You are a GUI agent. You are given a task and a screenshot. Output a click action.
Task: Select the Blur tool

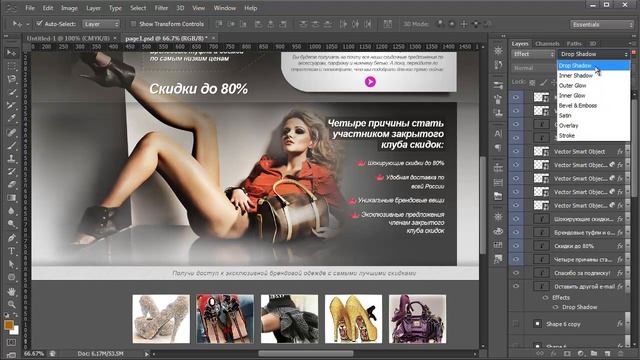tap(11, 211)
